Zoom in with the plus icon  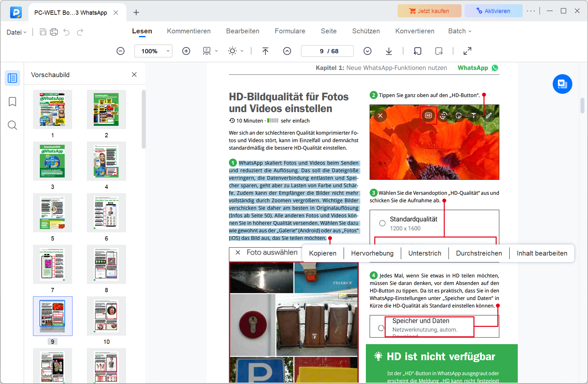[186, 51]
